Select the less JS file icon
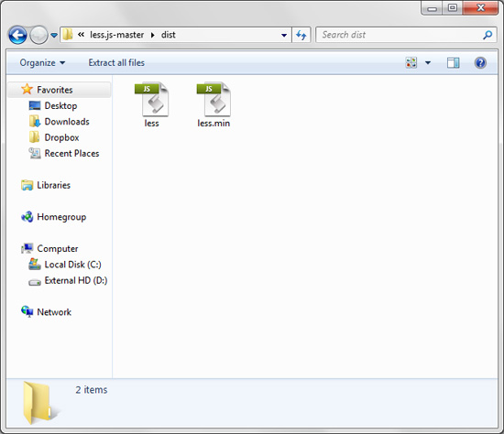The image size is (504, 434). tap(151, 99)
